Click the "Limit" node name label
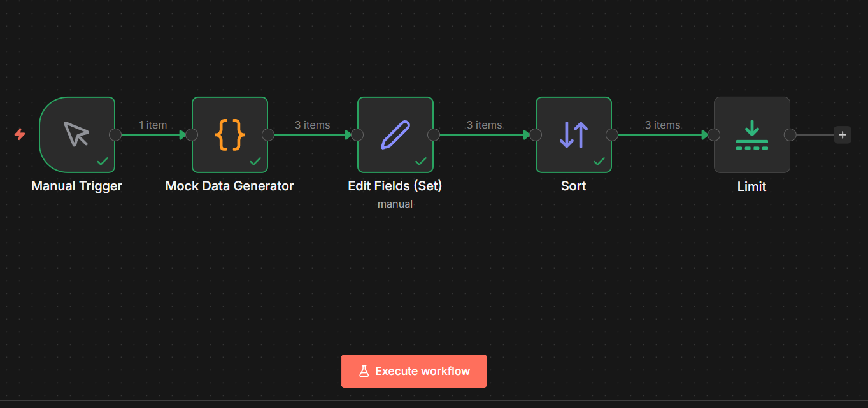 [x=752, y=187]
